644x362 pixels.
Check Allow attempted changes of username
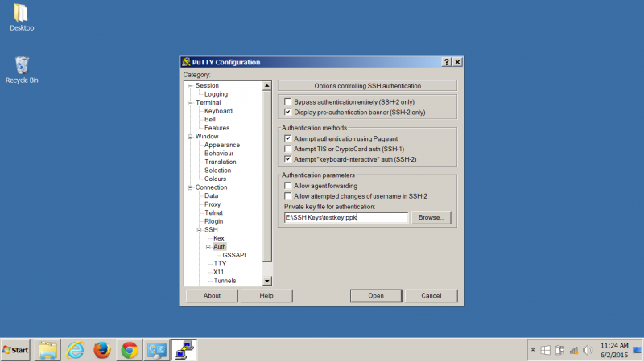pos(288,196)
